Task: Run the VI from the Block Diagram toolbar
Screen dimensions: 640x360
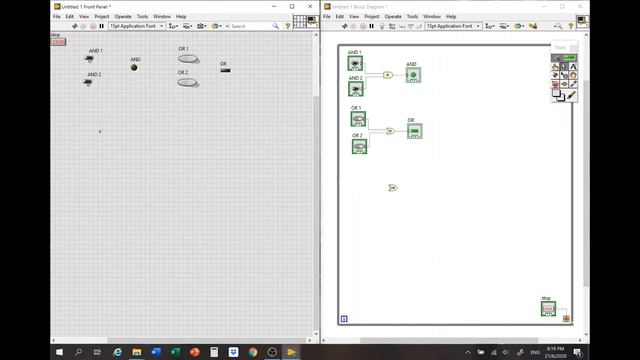Action: point(344,26)
